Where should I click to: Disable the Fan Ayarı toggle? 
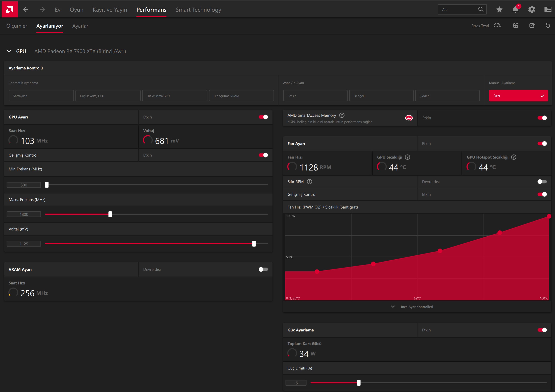(542, 143)
